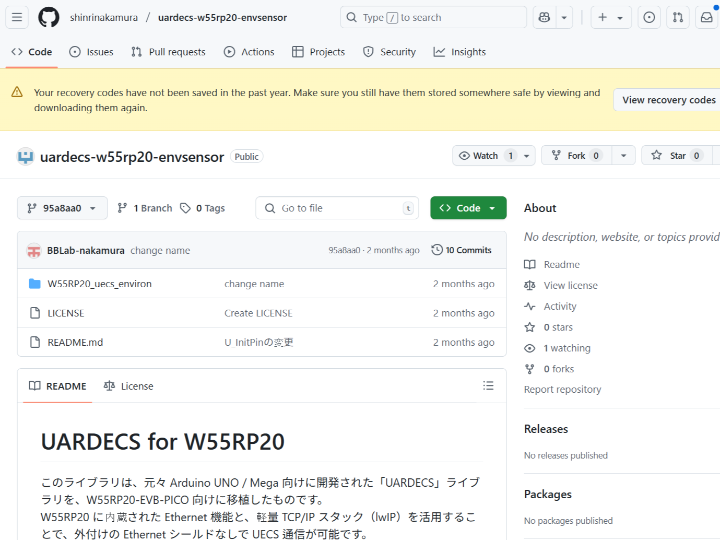The width and height of the screenshot is (720, 540).
Task: Expand the Copilot dropdown arrow
Action: pyautogui.click(x=564, y=17)
